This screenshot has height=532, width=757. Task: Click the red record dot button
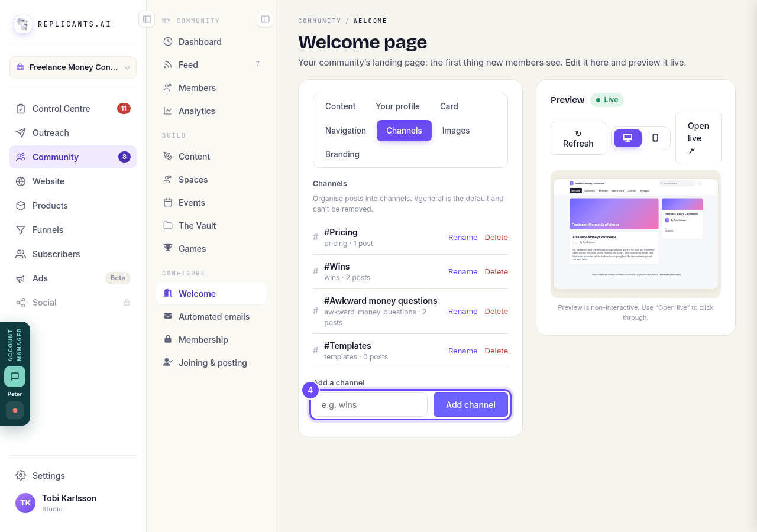(x=15, y=410)
